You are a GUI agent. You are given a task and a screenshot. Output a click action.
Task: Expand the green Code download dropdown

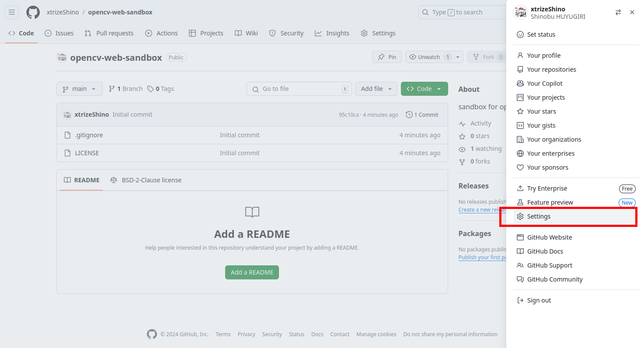(439, 88)
